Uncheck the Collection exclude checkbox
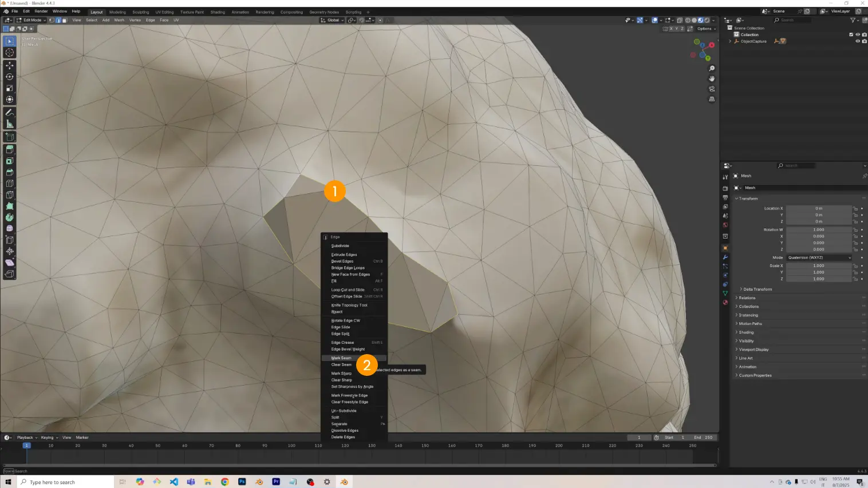This screenshot has height=488, width=868. [x=851, y=34]
